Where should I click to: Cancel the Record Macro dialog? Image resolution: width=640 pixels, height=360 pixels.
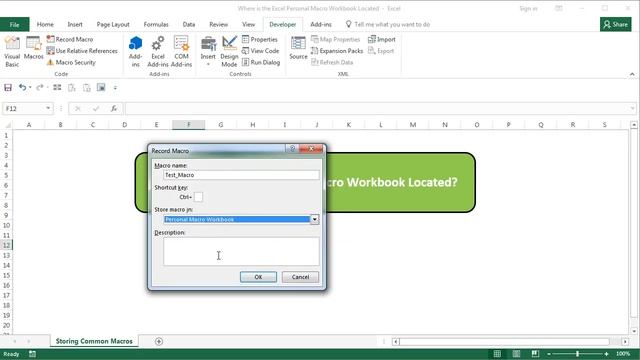(300, 277)
